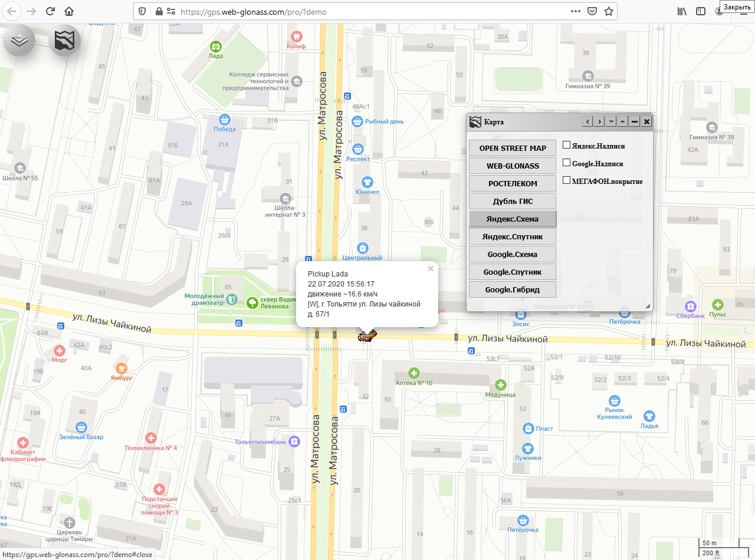Enable Яндекс.Надписи checkbox
This screenshot has height=560, width=755.
pyautogui.click(x=566, y=144)
